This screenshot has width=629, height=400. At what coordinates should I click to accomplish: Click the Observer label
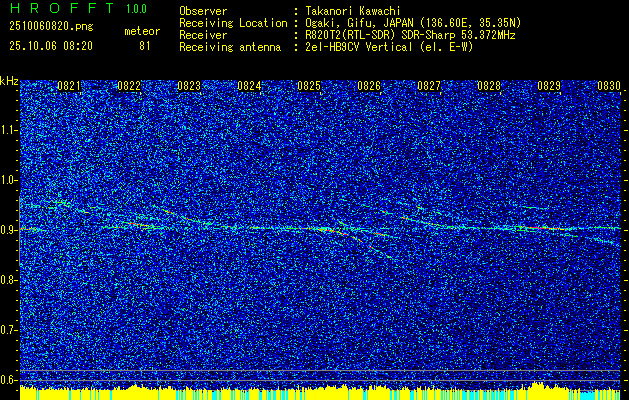tap(203, 11)
